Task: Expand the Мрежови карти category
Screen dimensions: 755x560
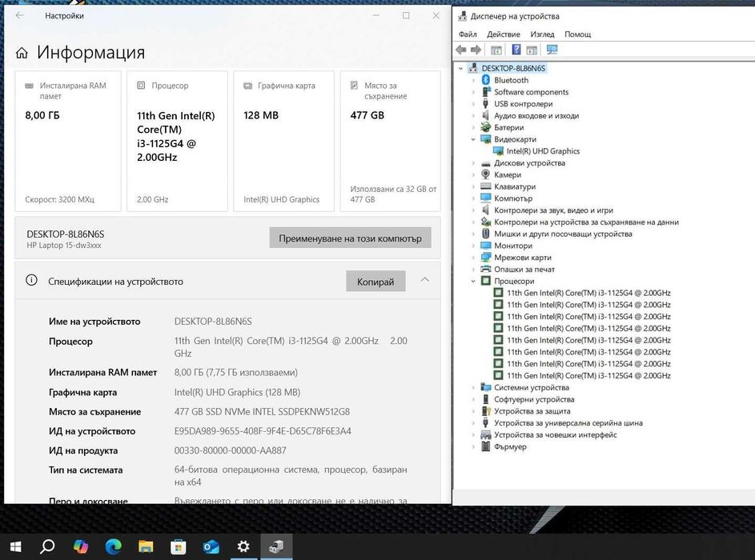Action: (473, 258)
